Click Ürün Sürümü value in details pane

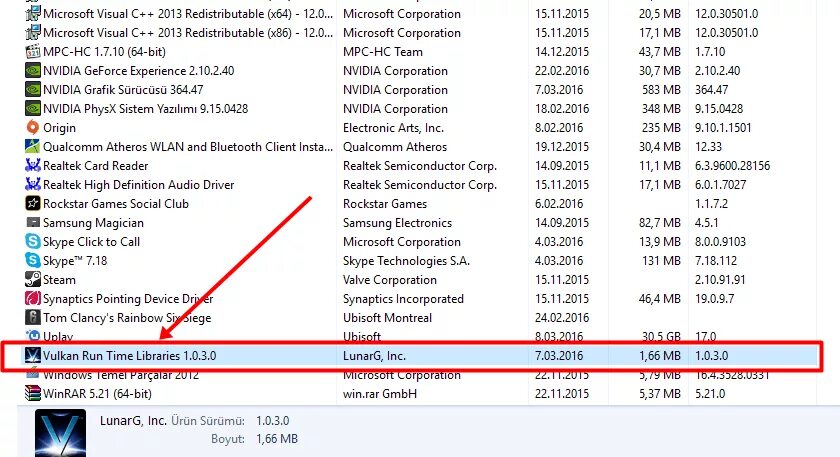click(273, 421)
